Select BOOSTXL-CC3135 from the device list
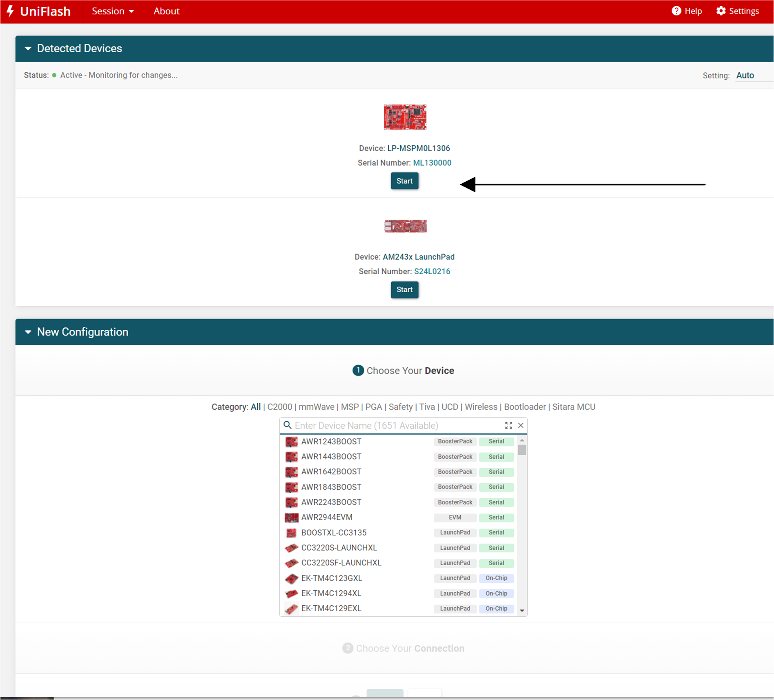This screenshot has height=700, width=774. 399,533
